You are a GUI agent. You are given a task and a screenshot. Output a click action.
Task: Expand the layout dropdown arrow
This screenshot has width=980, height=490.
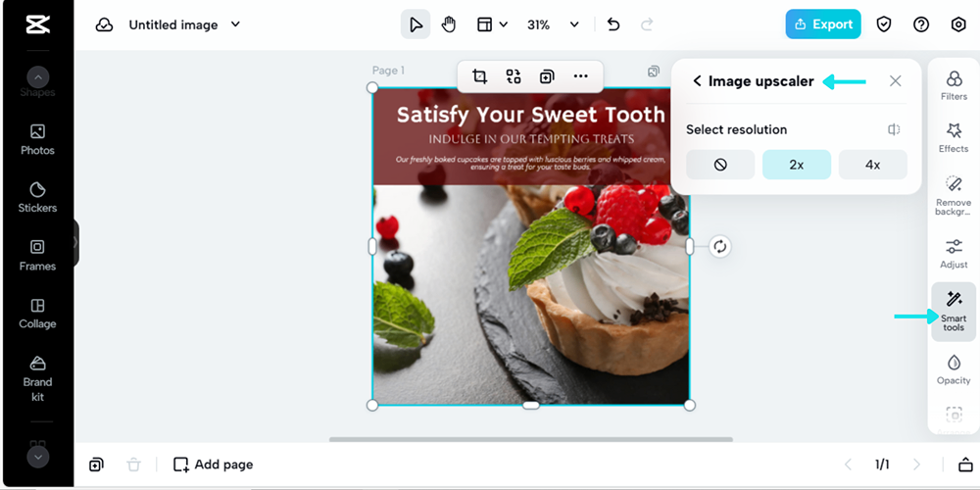[503, 25]
